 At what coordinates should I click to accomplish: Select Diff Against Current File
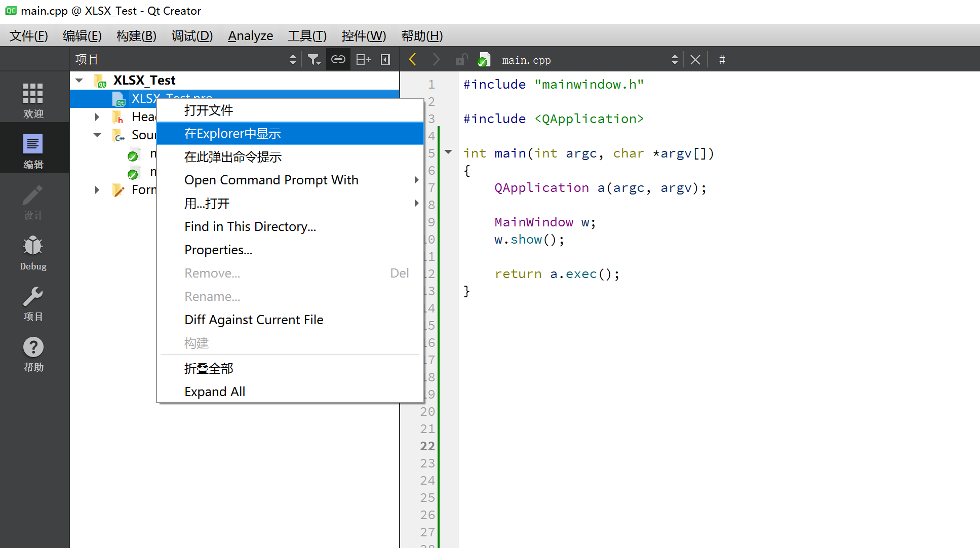coord(290,320)
